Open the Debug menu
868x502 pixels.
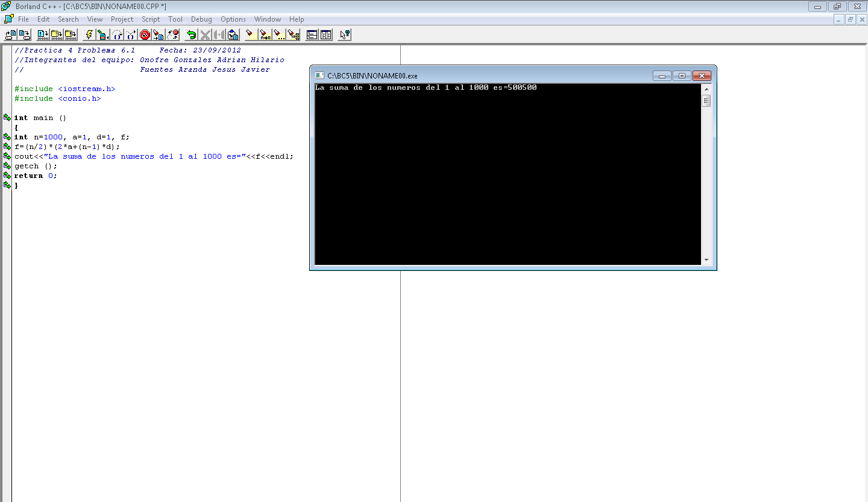(x=201, y=19)
